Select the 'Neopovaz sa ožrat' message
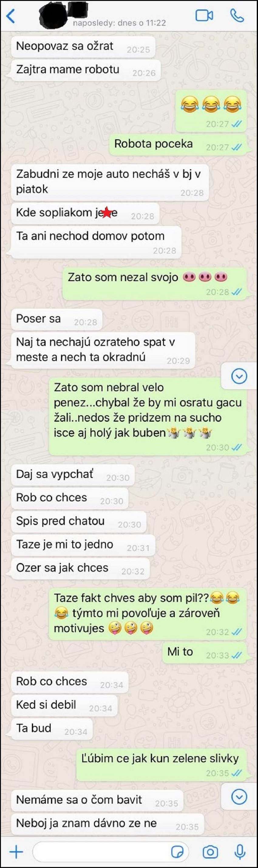 pos(83,47)
